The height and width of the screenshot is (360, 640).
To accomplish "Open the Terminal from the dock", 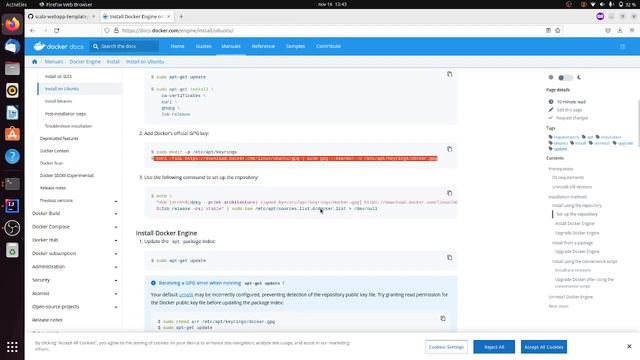I will click(12, 184).
